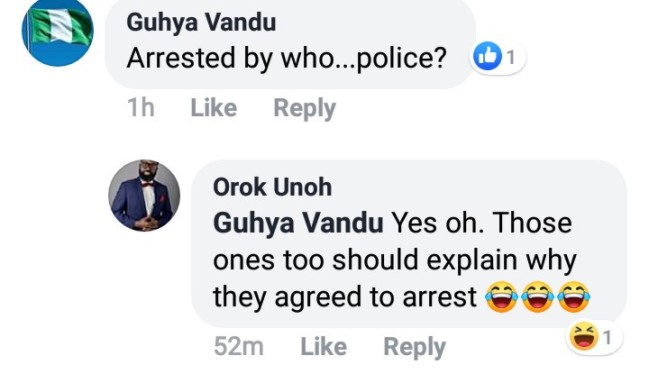Reply to Orok Unoh's comment
Viewport: 649px width, 374px height.
pos(415,347)
